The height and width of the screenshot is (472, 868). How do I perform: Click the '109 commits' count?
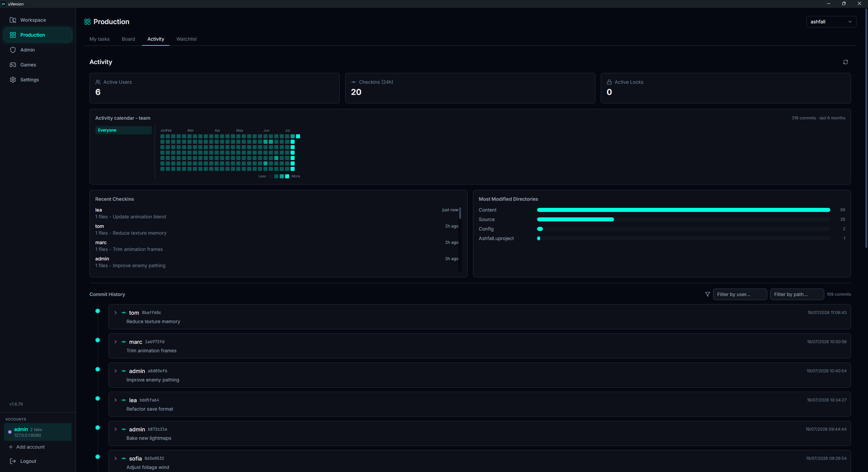pyautogui.click(x=839, y=294)
